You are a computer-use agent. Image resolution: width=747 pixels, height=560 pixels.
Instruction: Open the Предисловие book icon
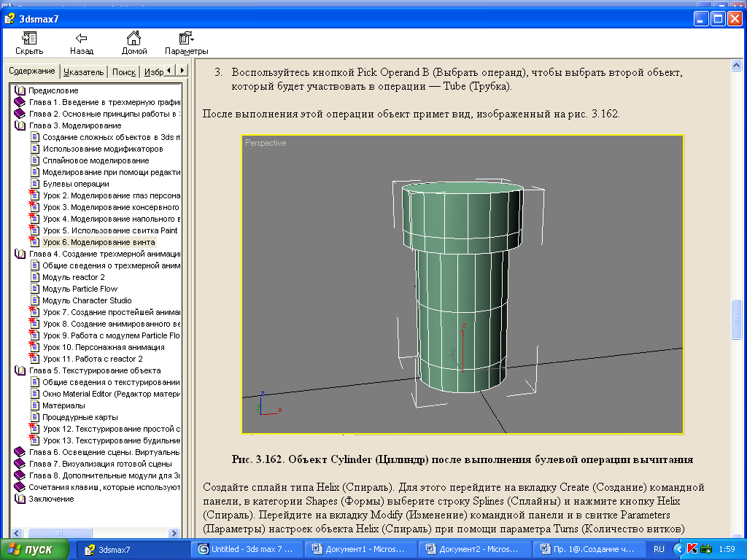(20, 90)
